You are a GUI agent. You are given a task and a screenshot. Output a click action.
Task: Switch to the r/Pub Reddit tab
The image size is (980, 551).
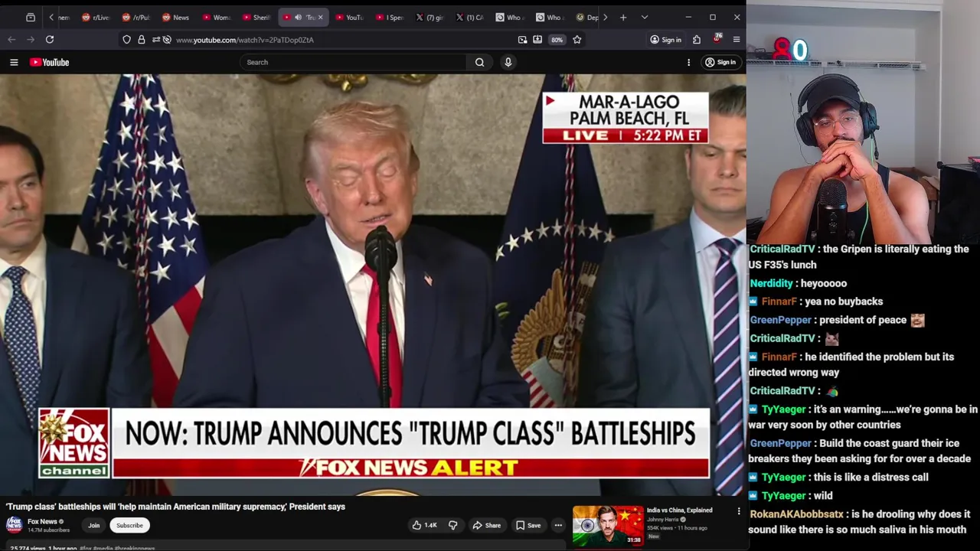[136, 17]
